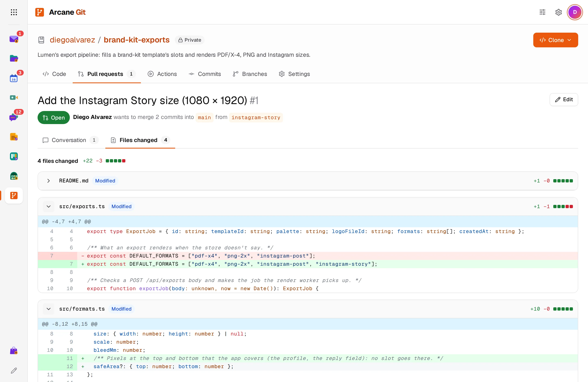
Task: Open the user avatar D menu
Action: (x=575, y=12)
